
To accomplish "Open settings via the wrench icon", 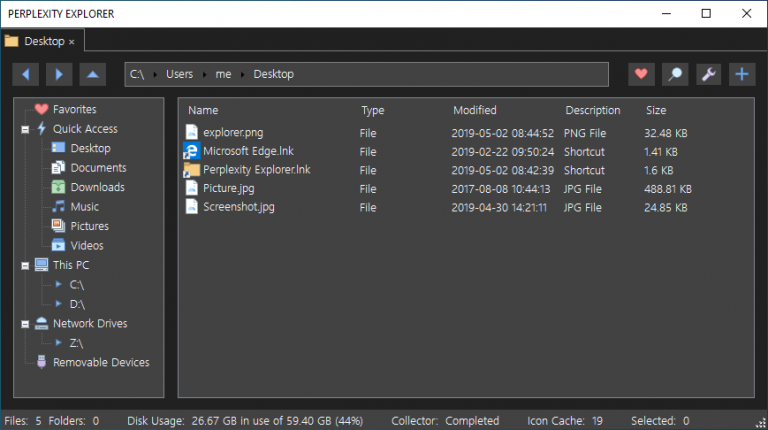I will (x=708, y=74).
